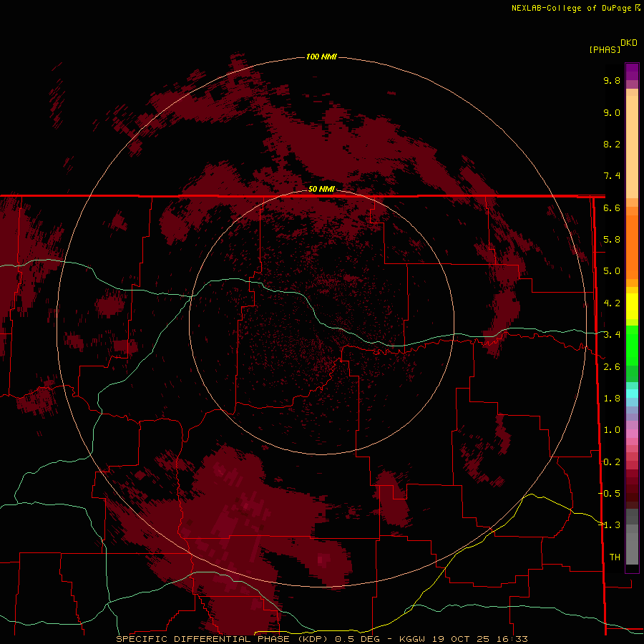The image size is (644, 644).
Task: Click the 100 NMI range ring label
Action: coord(321,57)
